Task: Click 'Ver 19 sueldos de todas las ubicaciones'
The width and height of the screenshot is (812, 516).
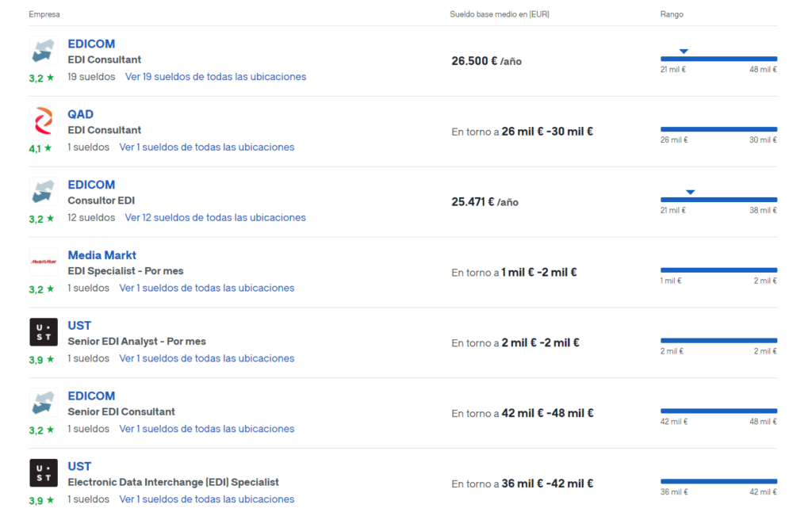Action: point(216,77)
